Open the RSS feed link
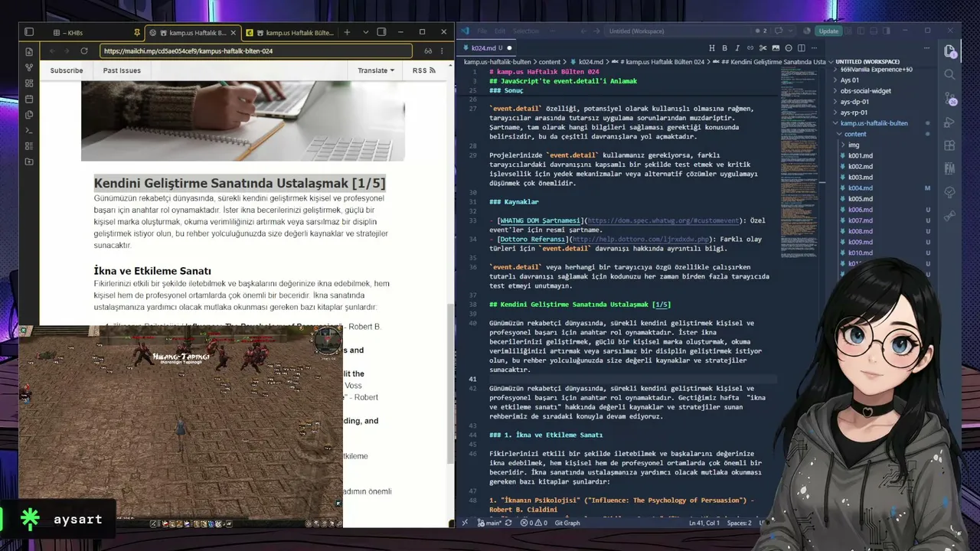This screenshot has height=551, width=980. (423, 70)
